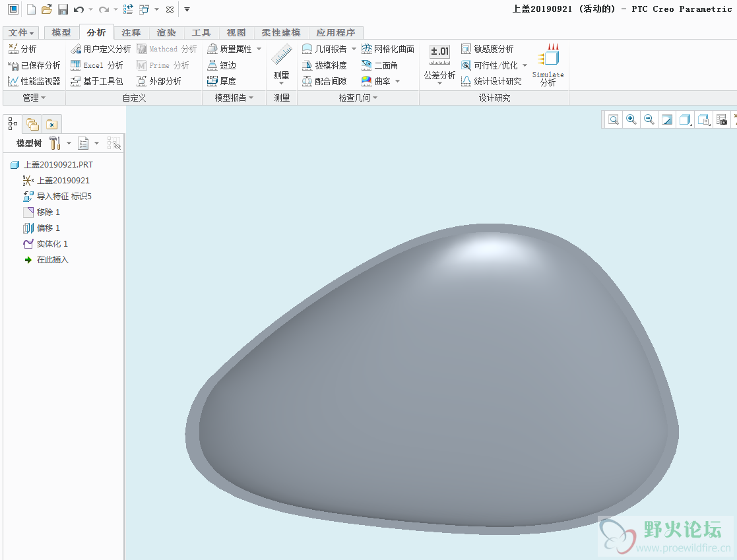Click 外部分析
Viewport: 737px width, 560px height.
[159, 81]
